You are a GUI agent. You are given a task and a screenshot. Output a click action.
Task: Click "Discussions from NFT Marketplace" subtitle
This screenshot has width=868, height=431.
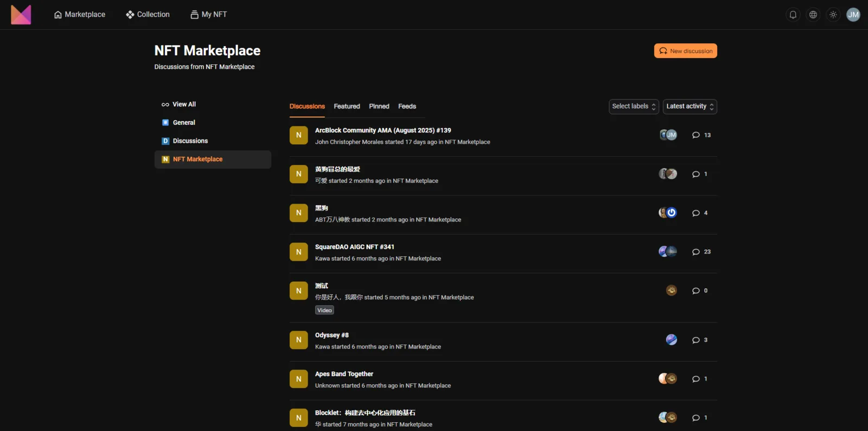click(205, 67)
